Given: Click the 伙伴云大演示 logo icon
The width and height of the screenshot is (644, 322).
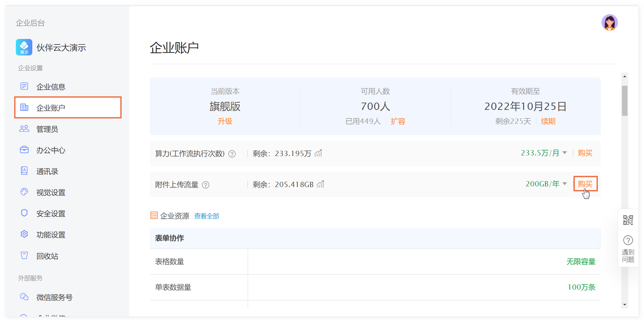Looking at the screenshot, I should click(24, 48).
